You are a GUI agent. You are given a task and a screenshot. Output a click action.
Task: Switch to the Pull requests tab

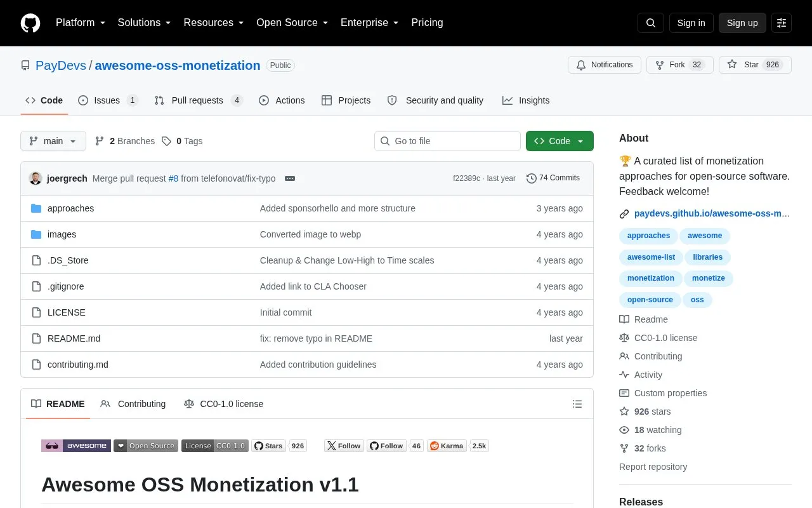pyautogui.click(x=199, y=100)
